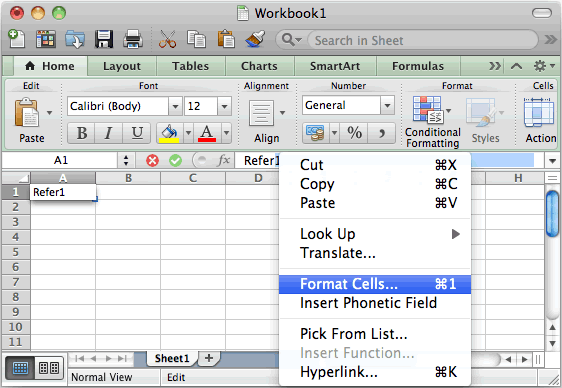Click the currency format icon
Screen dimensions: 562x388
pyautogui.click(x=315, y=133)
